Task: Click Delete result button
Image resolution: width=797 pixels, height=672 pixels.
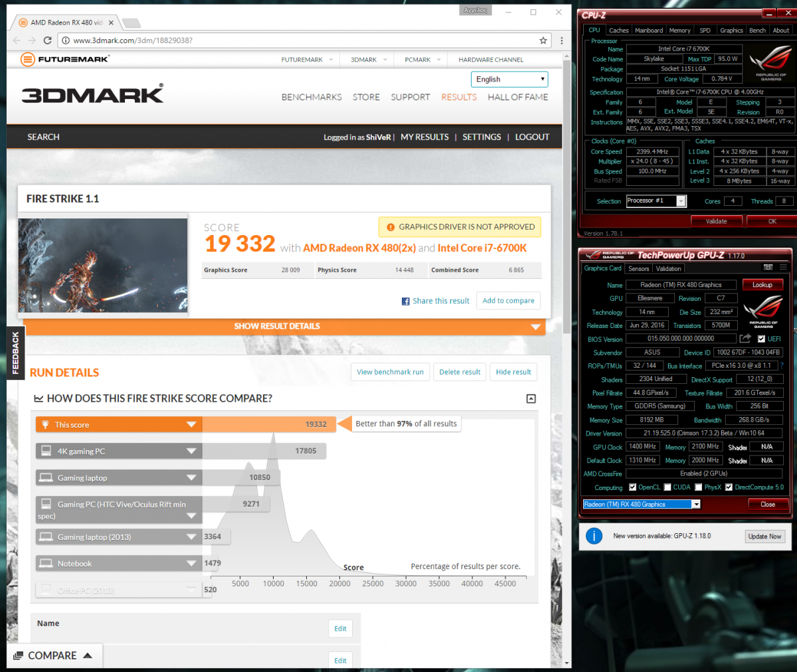Action: click(x=460, y=372)
